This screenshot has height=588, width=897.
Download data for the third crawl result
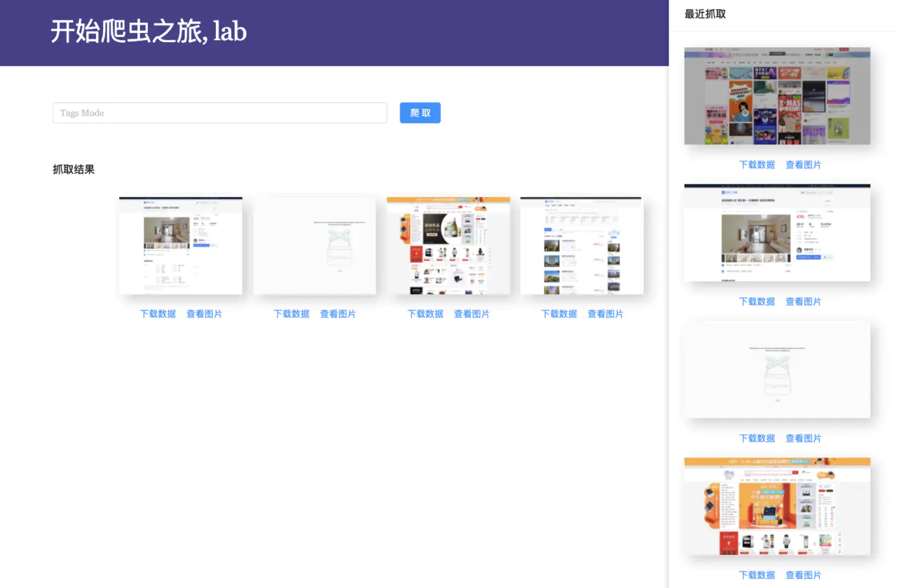click(x=425, y=314)
